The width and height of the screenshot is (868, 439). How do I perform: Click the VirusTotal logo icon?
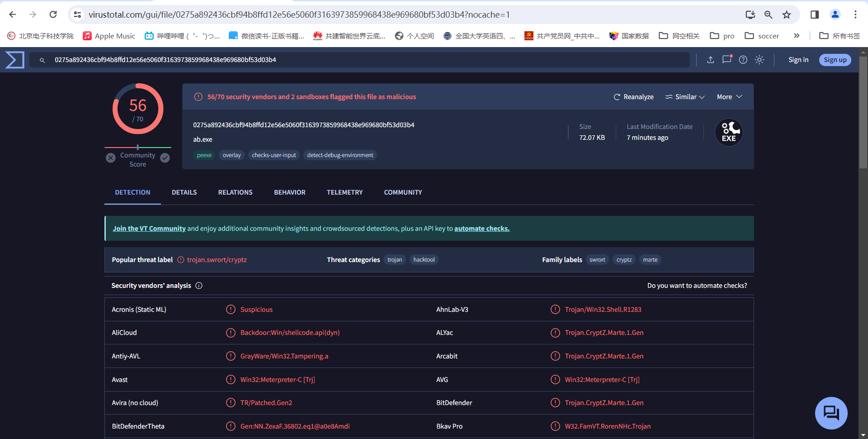coord(14,60)
